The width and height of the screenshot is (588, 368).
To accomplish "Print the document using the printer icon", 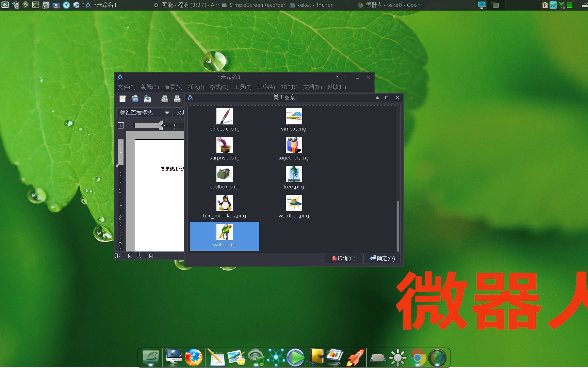I will [x=177, y=99].
